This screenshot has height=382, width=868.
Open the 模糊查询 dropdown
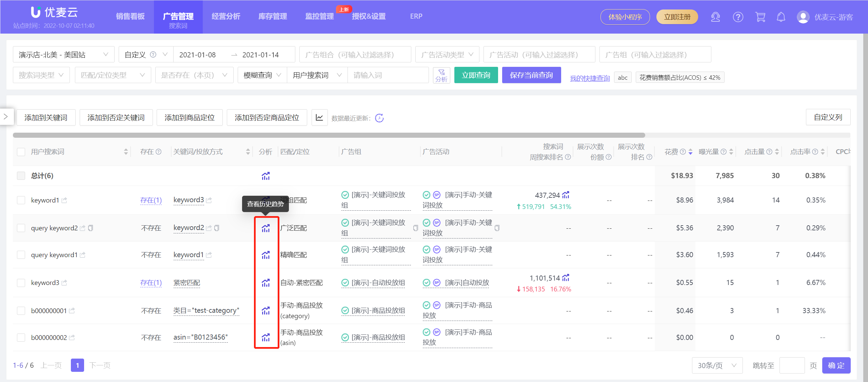tap(262, 75)
